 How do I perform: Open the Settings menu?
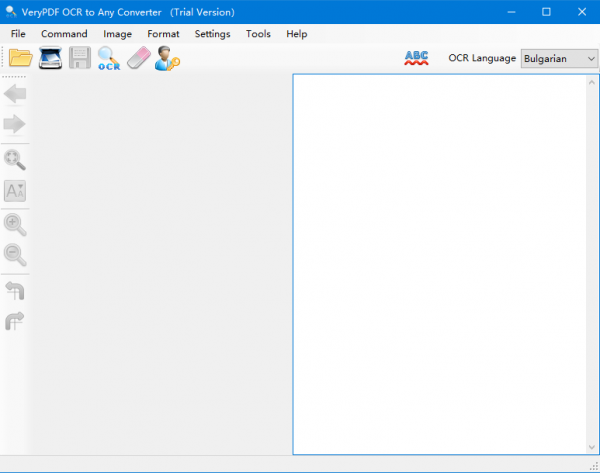[x=212, y=34]
